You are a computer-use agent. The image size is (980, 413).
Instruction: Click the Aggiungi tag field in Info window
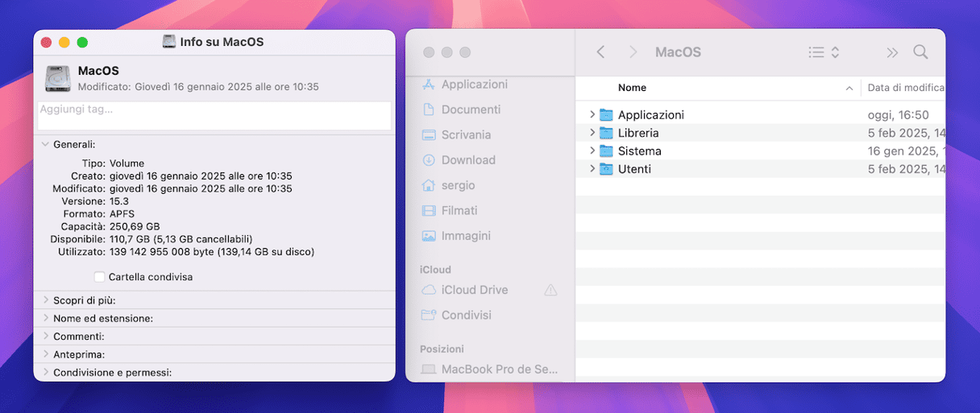click(214, 115)
